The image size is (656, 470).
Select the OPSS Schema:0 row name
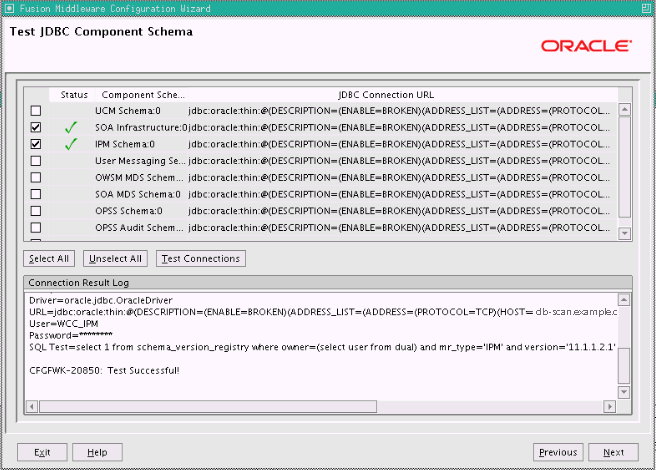pos(128,211)
